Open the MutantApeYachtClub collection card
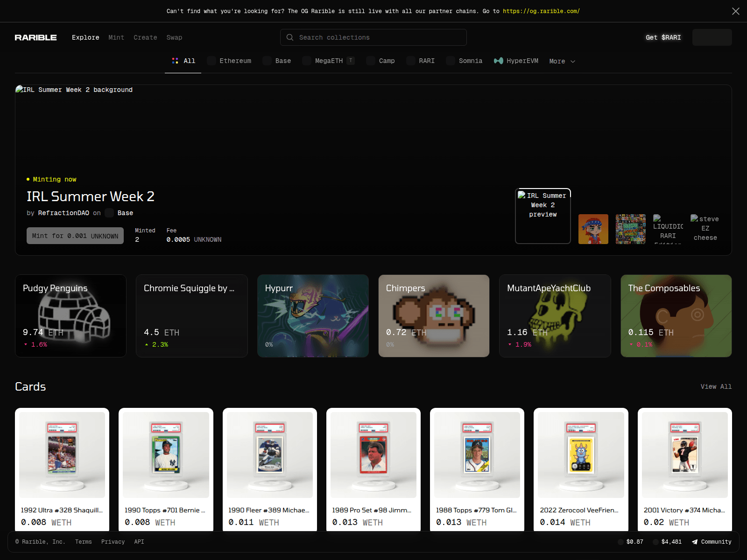The width and height of the screenshot is (747, 560). pyautogui.click(x=555, y=316)
